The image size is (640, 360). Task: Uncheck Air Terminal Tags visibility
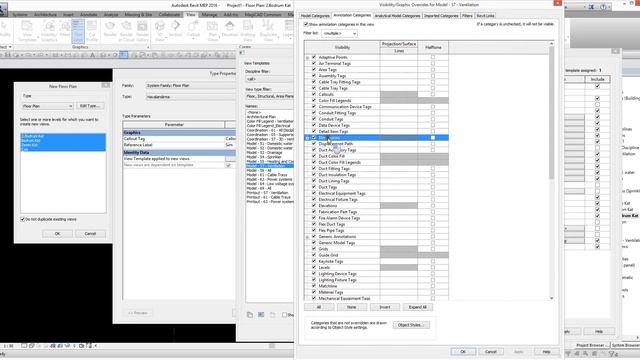(314, 63)
